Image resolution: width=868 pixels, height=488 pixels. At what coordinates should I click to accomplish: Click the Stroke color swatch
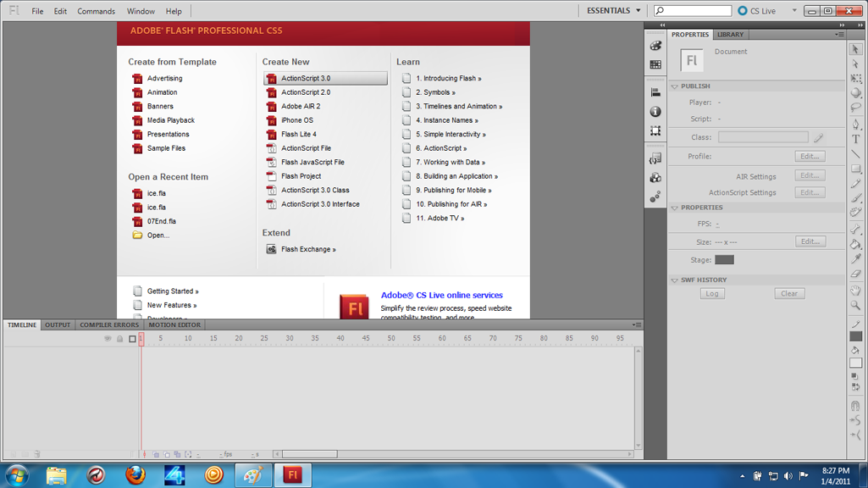[x=856, y=335]
